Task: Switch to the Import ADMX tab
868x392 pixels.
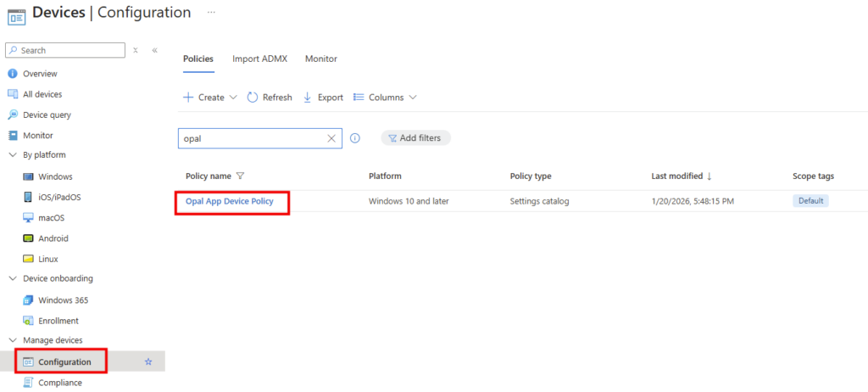Action: 259,59
